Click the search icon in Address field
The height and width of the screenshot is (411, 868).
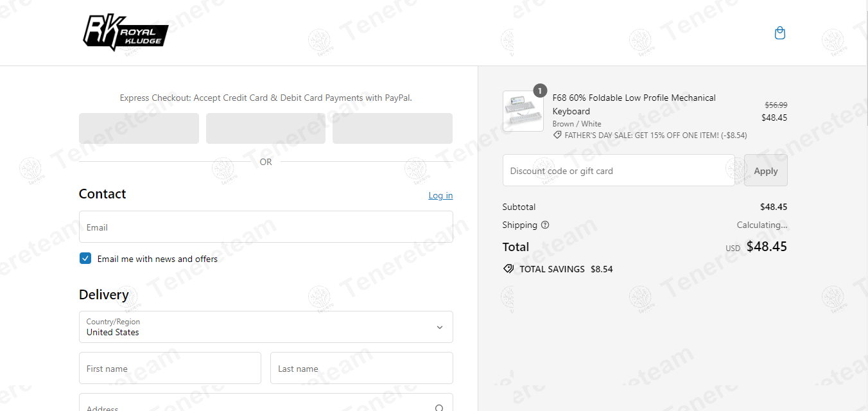click(x=439, y=408)
